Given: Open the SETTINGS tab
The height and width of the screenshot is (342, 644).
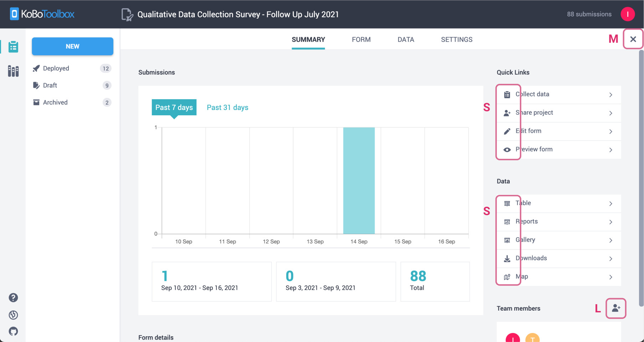Looking at the screenshot, I should click(x=456, y=39).
